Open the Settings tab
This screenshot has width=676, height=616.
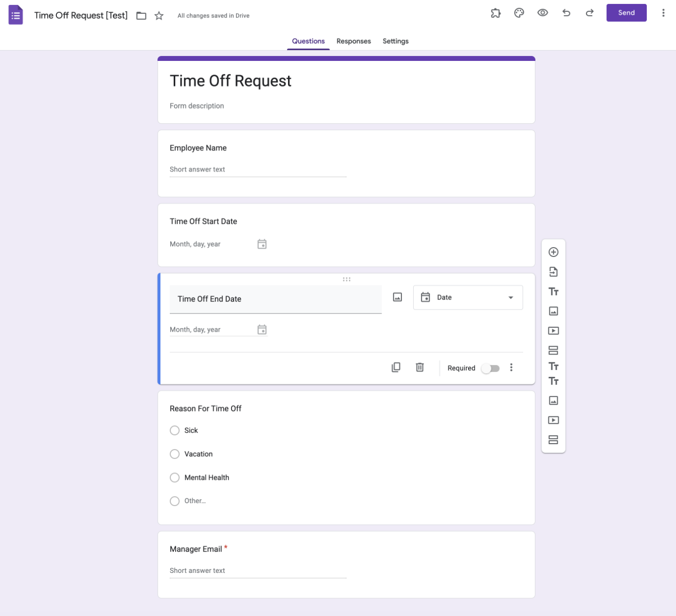point(395,41)
